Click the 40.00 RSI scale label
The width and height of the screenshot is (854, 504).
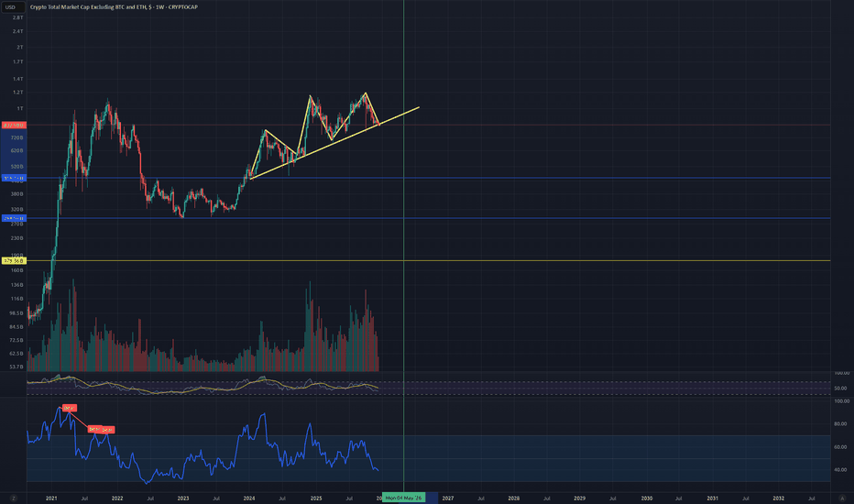(x=841, y=470)
